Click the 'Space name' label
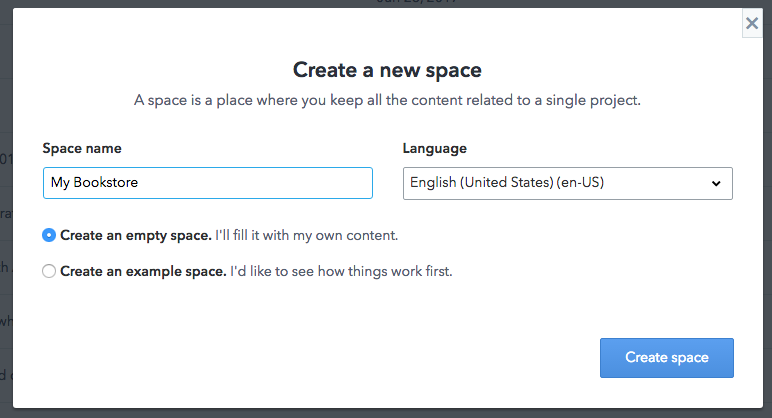Image resolution: width=772 pixels, height=418 pixels. [82, 149]
